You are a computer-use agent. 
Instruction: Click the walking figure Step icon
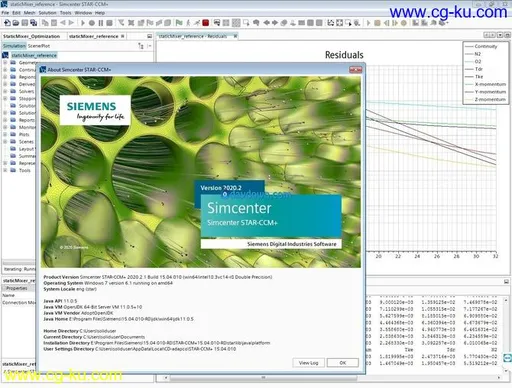[188, 23]
